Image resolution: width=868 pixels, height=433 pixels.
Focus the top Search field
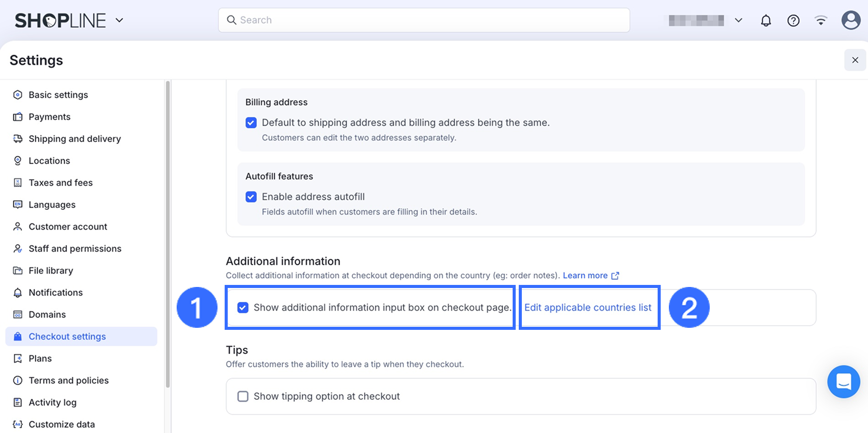[424, 20]
